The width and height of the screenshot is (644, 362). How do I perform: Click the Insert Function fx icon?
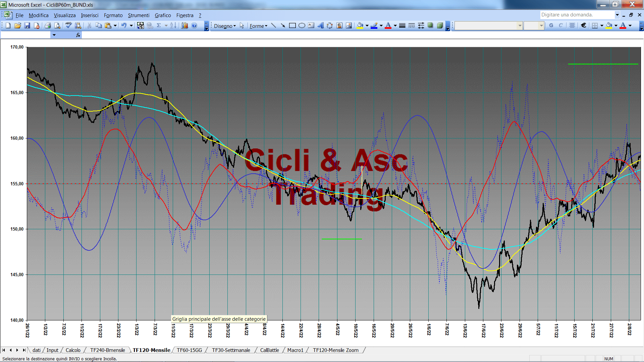coord(78,35)
